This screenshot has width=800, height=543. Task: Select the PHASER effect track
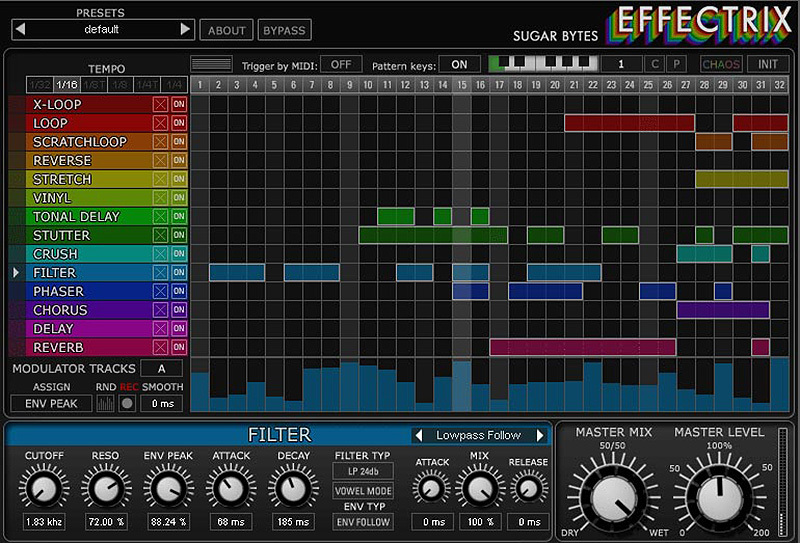point(60,291)
